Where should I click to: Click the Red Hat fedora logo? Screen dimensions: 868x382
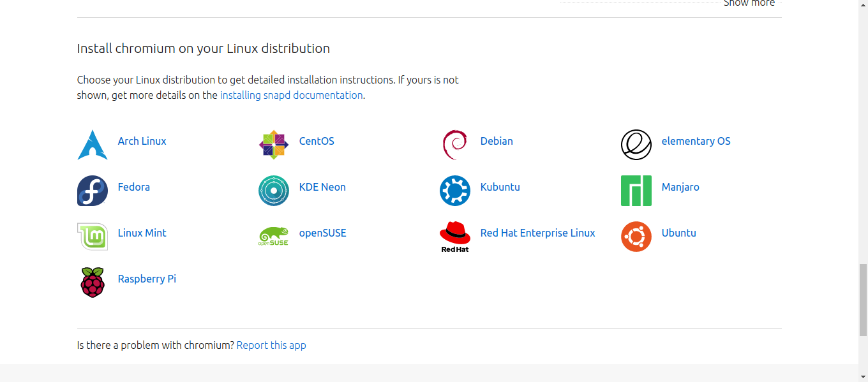click(454, 236)
